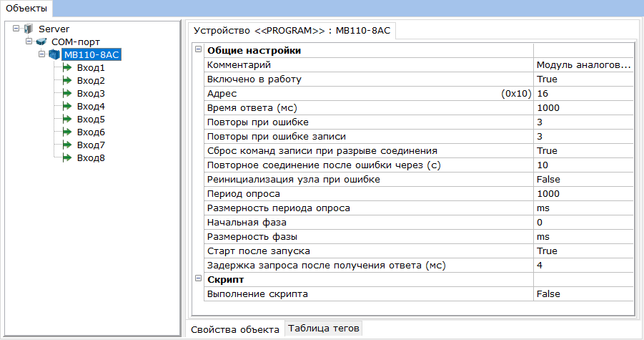This screenshot has width=644, height=340.
Task: Click the Время ответа value field
Action: [x=583, y=108]
